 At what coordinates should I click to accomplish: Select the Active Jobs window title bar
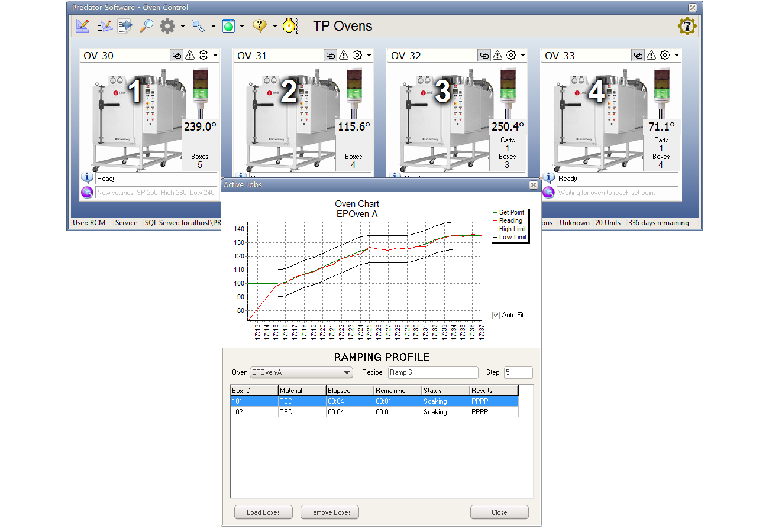(x=355, y=184)
